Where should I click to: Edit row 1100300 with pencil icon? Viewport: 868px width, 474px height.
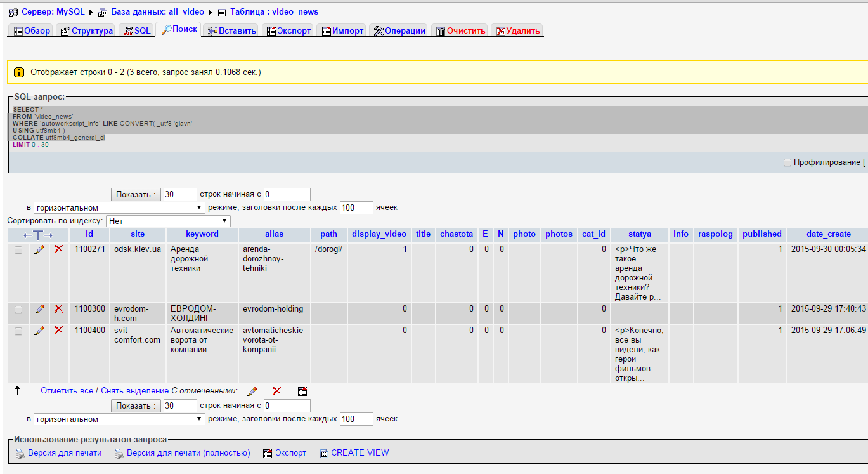(39, 309)
